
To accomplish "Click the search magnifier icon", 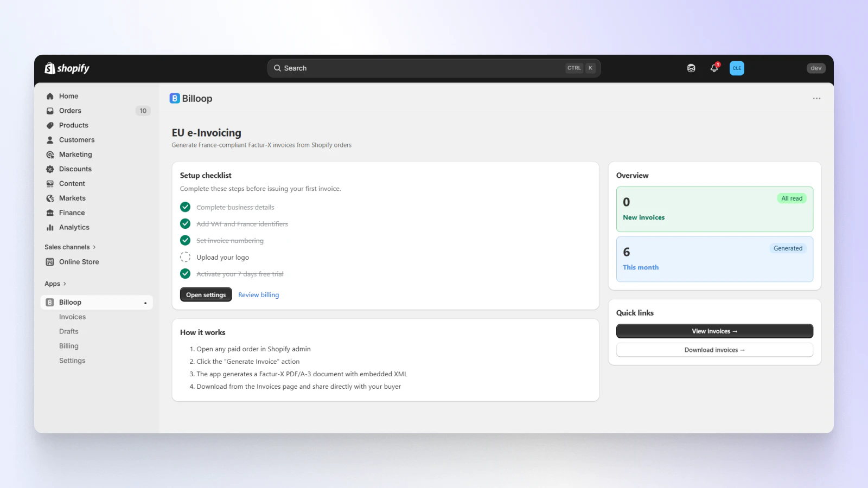I will click(277, 68).
